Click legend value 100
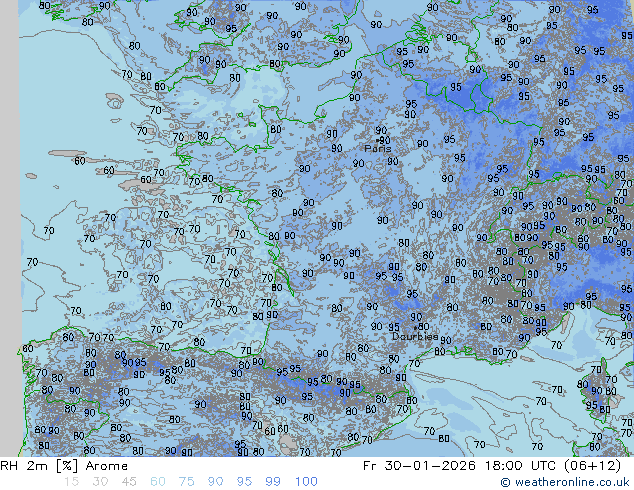634x490 pixels. tap(306, 482)
